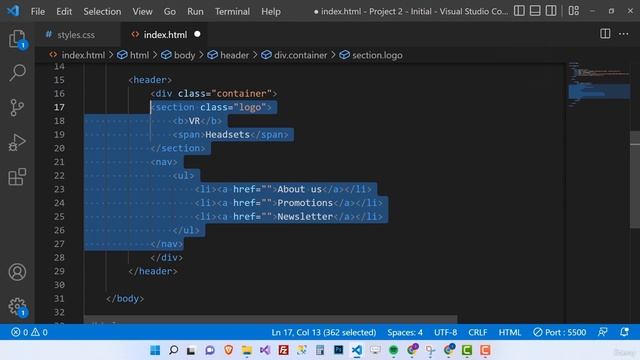The height and width of the screenshot is (360, 640).
Task: Open the Customize Layout button
Action: pyautogui.click(x=573, y=11)
